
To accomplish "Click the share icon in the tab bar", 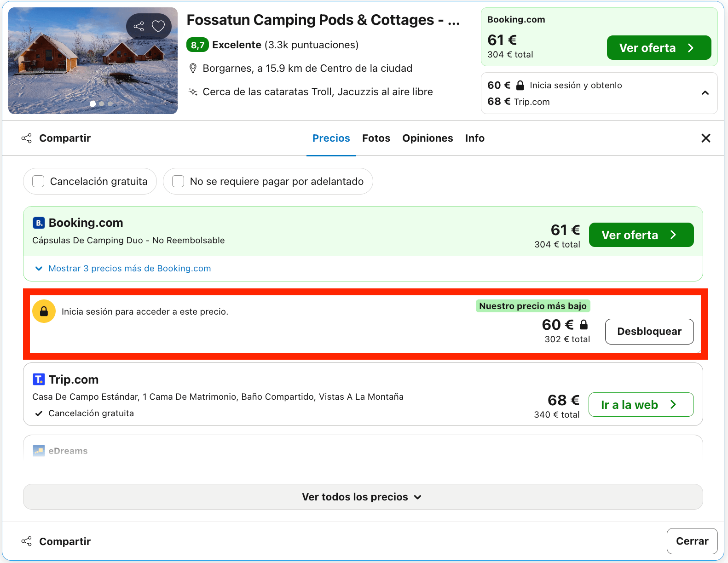I will pos(27,138).
